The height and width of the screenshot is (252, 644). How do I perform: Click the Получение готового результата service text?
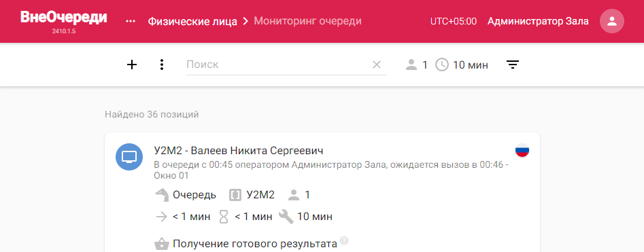[255, 244]
